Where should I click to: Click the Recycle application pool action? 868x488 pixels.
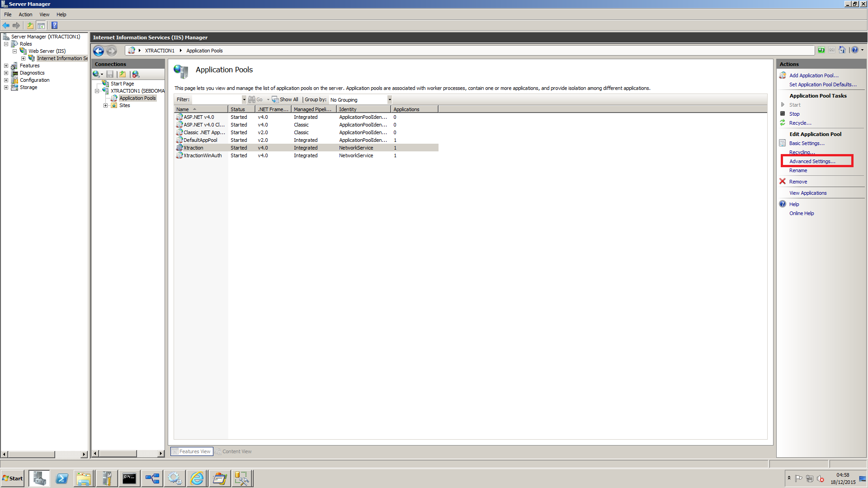[800, 123]
